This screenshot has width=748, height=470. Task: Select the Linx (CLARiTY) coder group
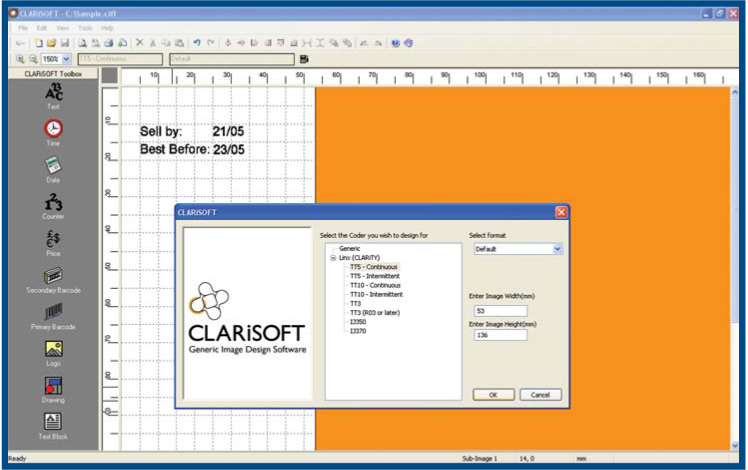(359, 258)
